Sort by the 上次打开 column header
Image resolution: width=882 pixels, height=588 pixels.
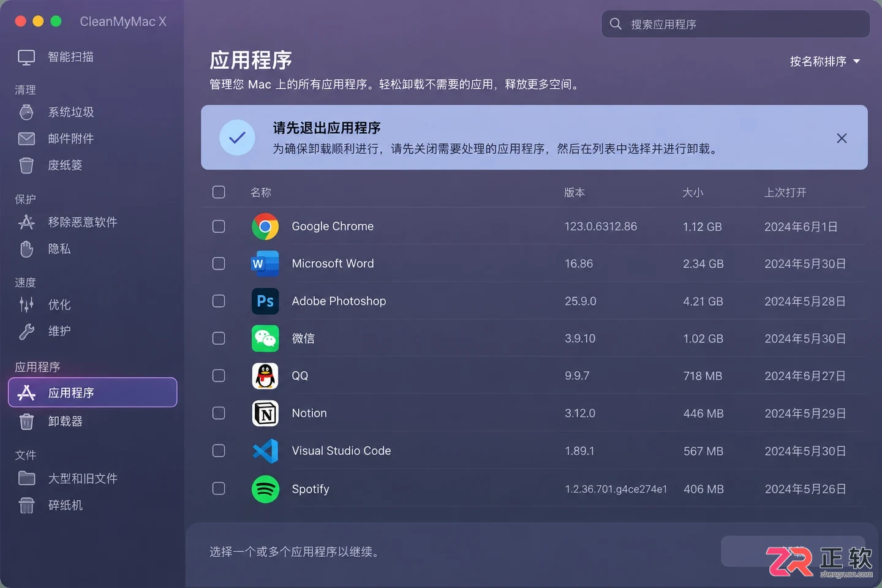(x=785, y=192)
